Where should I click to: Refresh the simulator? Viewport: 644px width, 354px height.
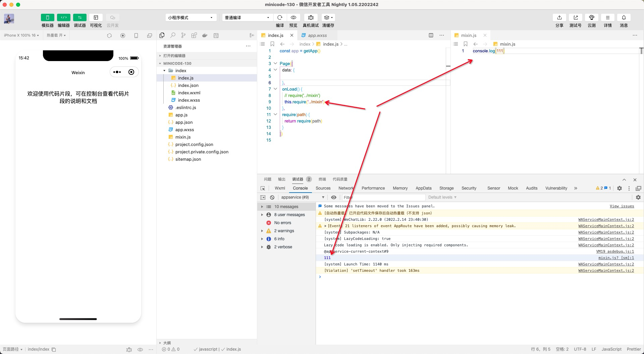pos(109,36)
